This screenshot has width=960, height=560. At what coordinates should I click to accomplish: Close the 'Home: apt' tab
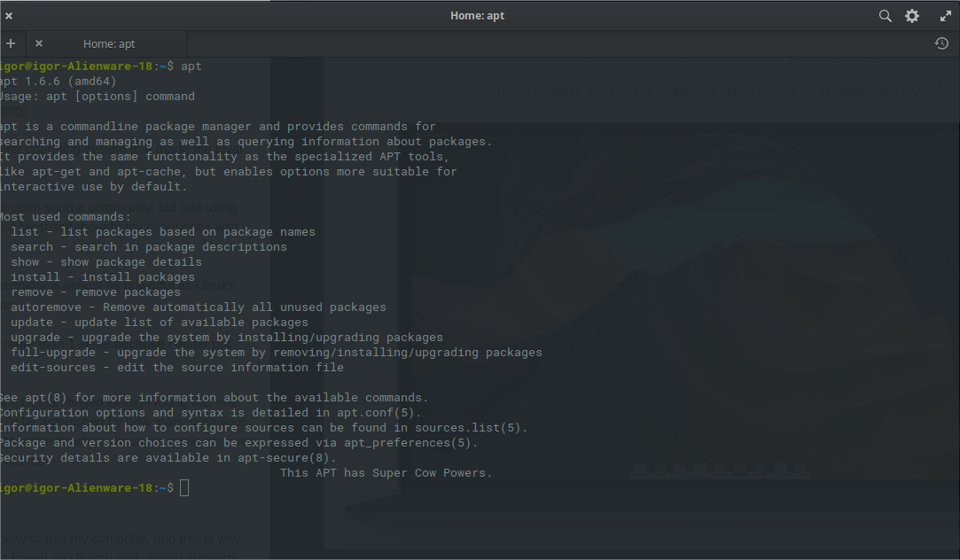tap(39, 43)
